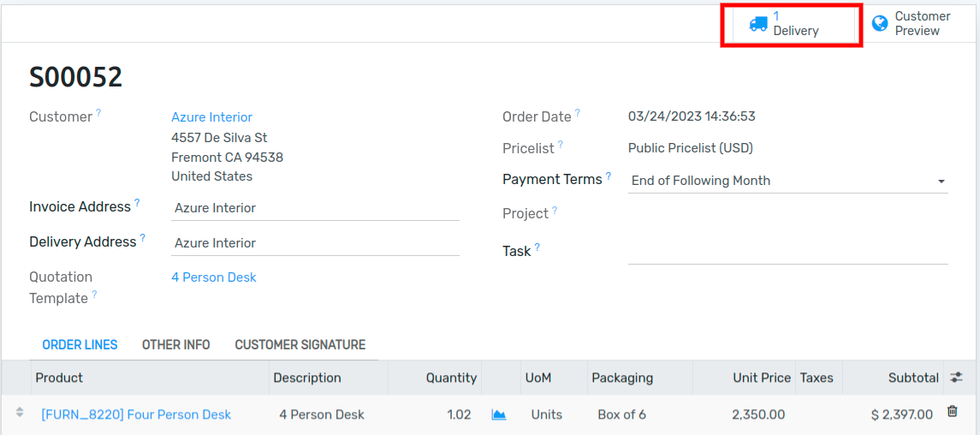Click the Task input field
Viewport: 980px width, 435px height.
(x=787, y=252)
